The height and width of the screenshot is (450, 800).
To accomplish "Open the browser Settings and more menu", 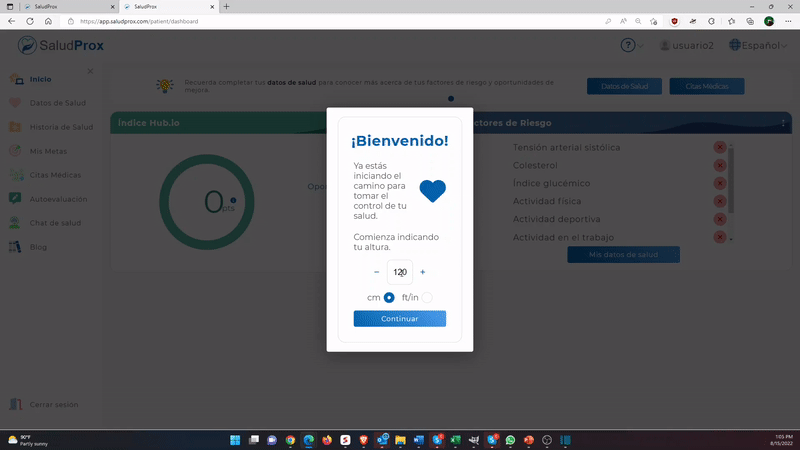I will pyautogui.click(x=788, y=21).
